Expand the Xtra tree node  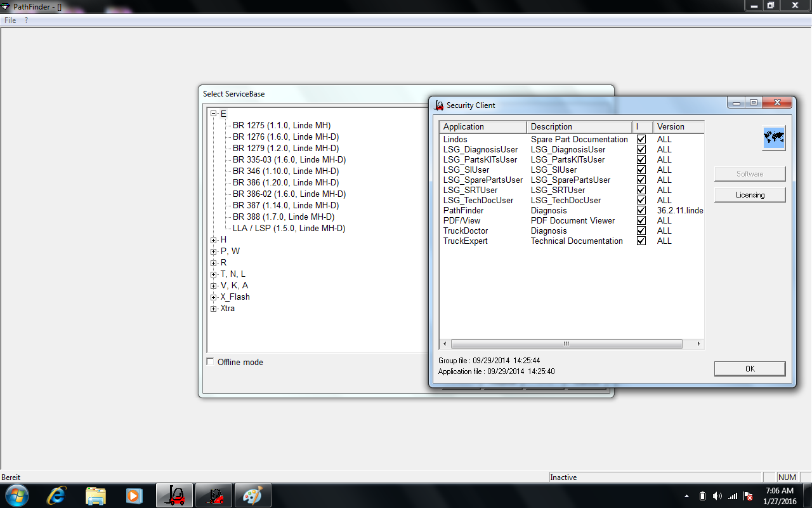[x=214, y=309]
